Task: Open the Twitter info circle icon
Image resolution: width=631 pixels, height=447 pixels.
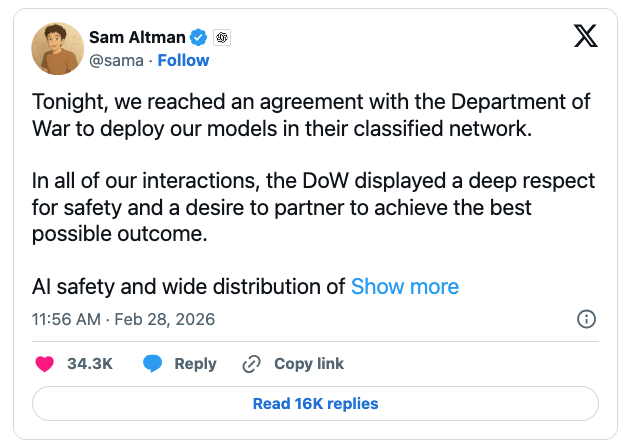Action: click(587, 320)
